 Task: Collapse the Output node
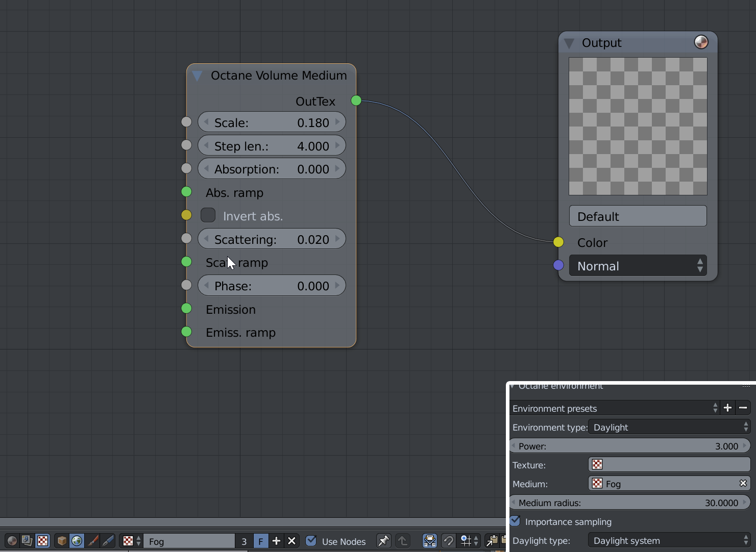click(x=569, y=43)
